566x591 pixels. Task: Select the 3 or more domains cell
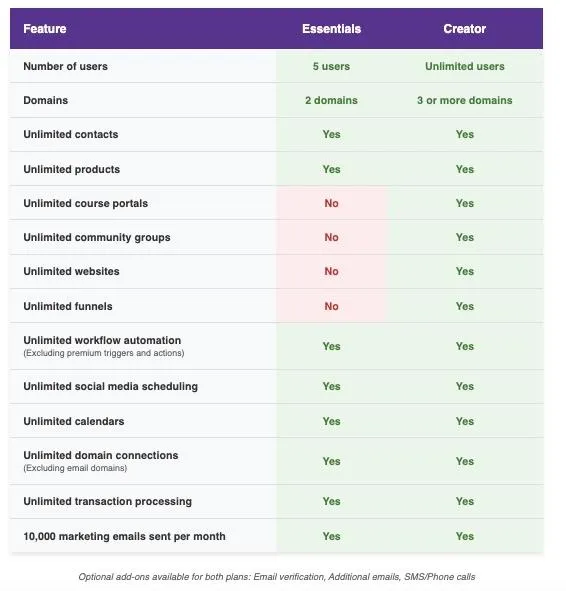pos(465,100)
